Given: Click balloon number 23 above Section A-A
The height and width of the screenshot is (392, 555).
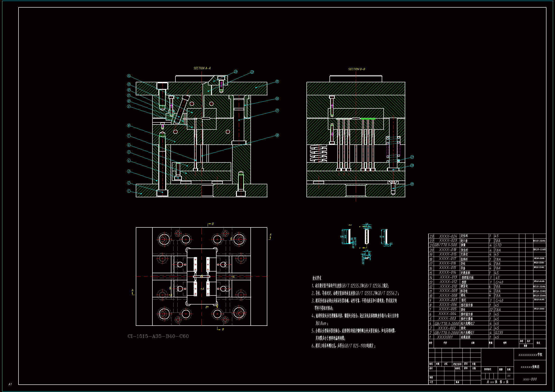Looking at the screenshot, I should 235,72.
